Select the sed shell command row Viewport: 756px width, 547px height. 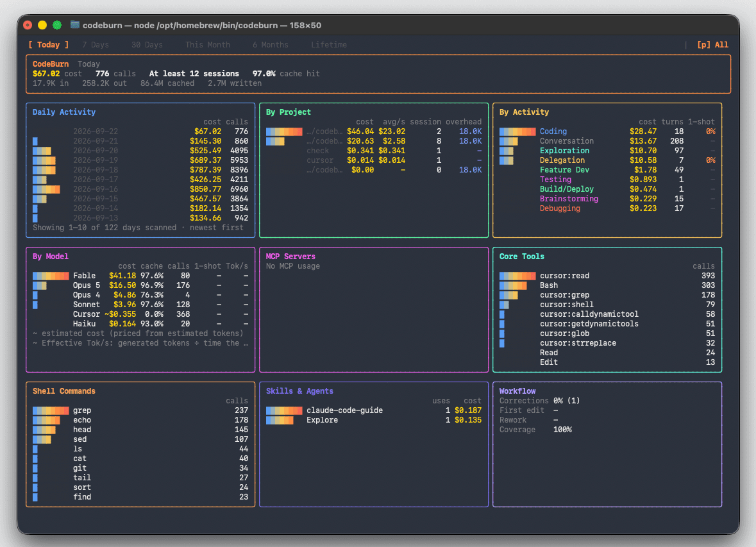click(140, 439)
